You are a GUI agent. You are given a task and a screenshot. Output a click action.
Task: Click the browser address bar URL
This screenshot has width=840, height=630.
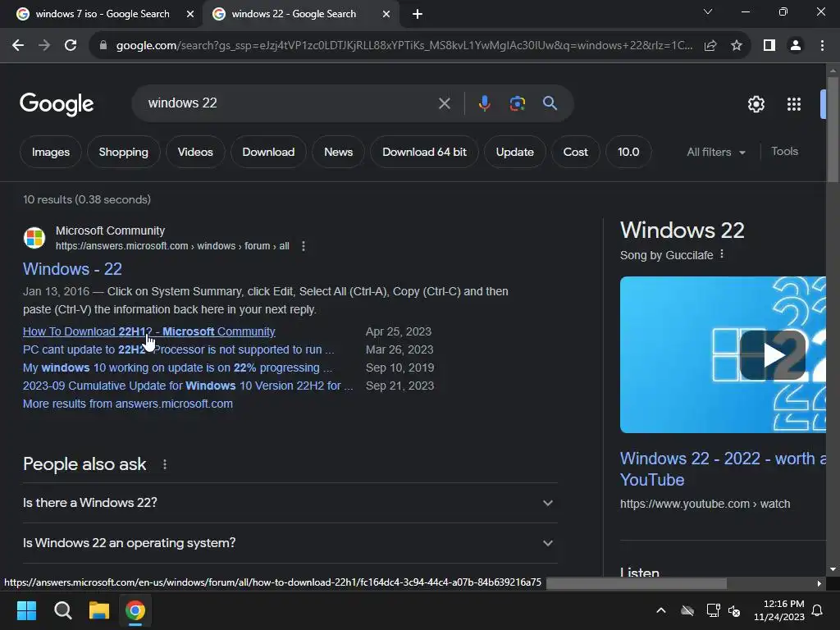(x=404, y=46)
